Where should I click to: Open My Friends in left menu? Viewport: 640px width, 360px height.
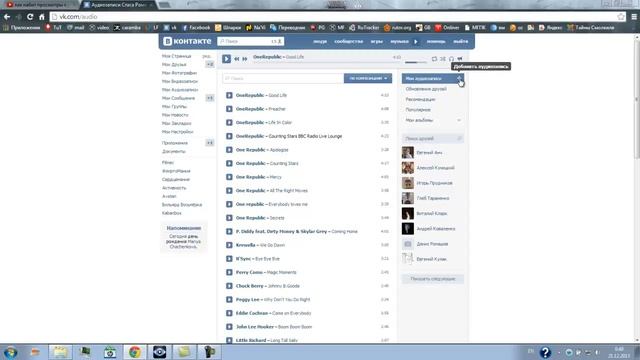point(174,64)
